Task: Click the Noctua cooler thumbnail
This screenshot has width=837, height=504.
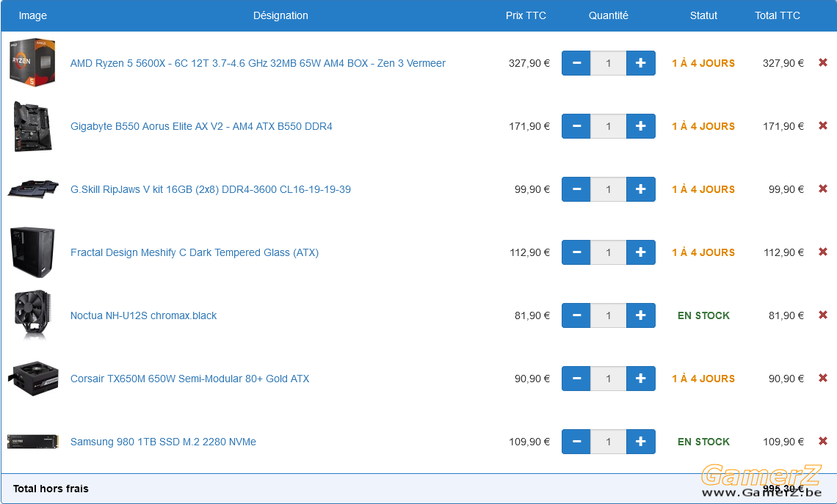Action: pyautogui.click(x=32, y=315)
